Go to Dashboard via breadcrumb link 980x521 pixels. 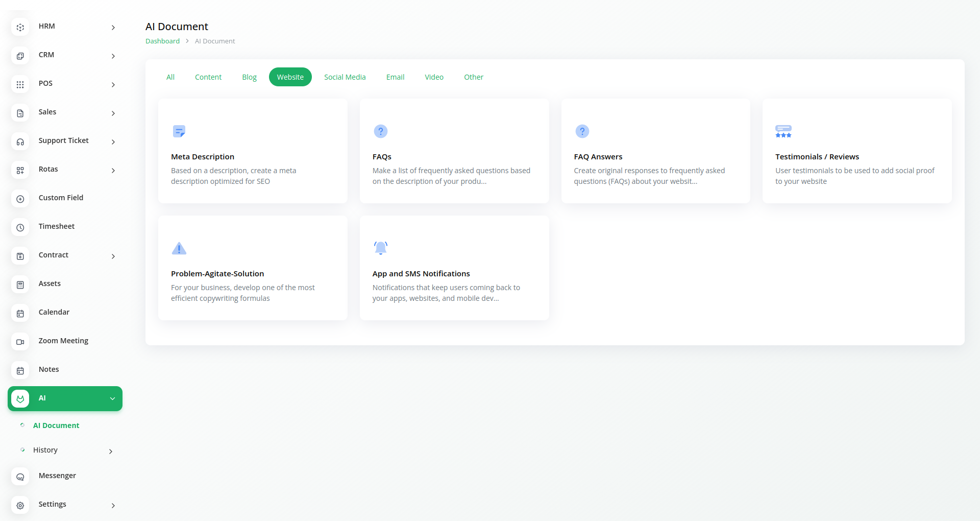pos(162,41)
